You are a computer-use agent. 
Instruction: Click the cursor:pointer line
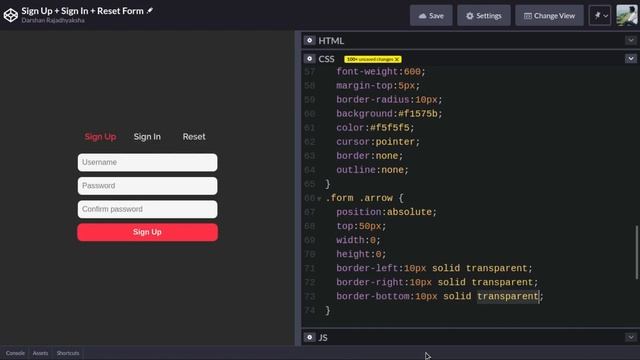378,142
